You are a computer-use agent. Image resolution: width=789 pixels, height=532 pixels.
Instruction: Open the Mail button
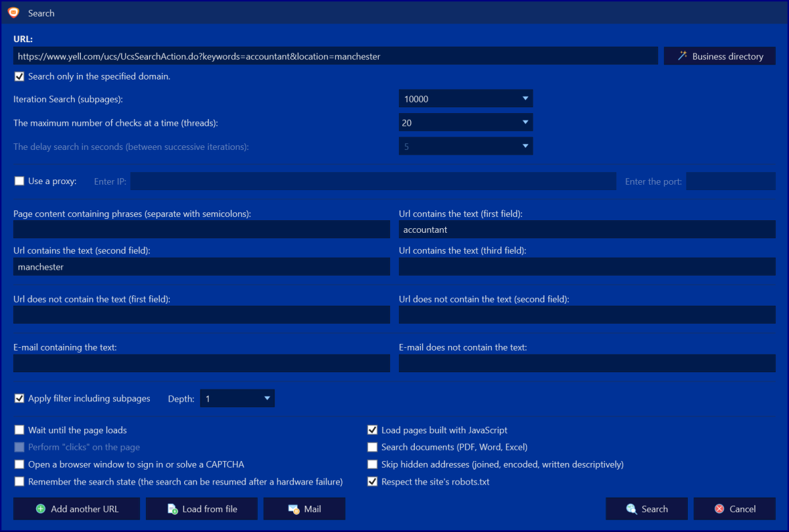tap(304, 509)
